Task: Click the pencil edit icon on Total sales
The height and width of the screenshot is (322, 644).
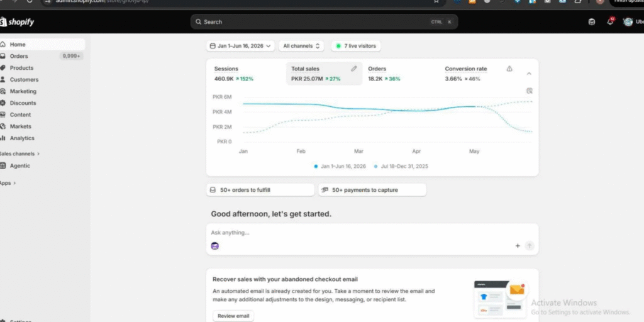Action: 353,69
